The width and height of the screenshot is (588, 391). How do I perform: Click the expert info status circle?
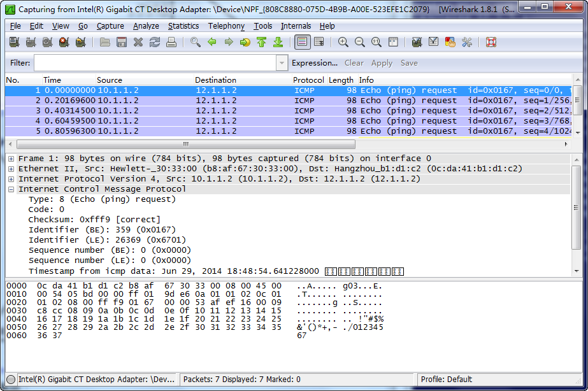pyautogui.click(x=11, y=380)
